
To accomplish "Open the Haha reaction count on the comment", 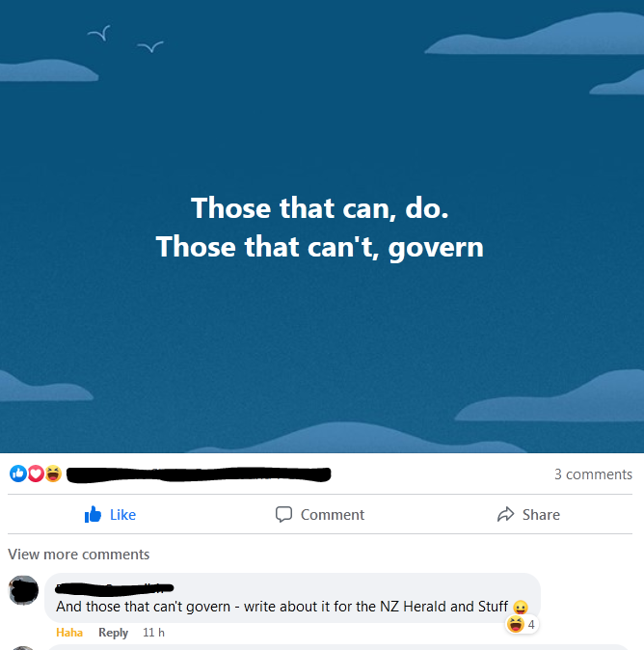I will 523,624.
